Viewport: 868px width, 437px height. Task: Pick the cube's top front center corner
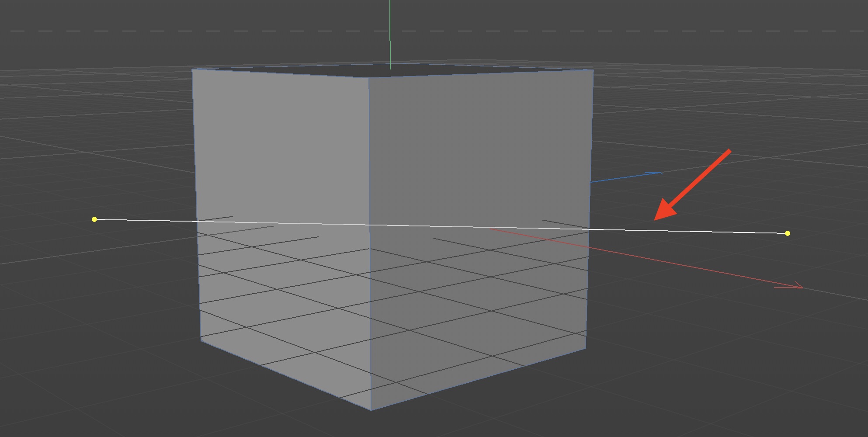368,78
